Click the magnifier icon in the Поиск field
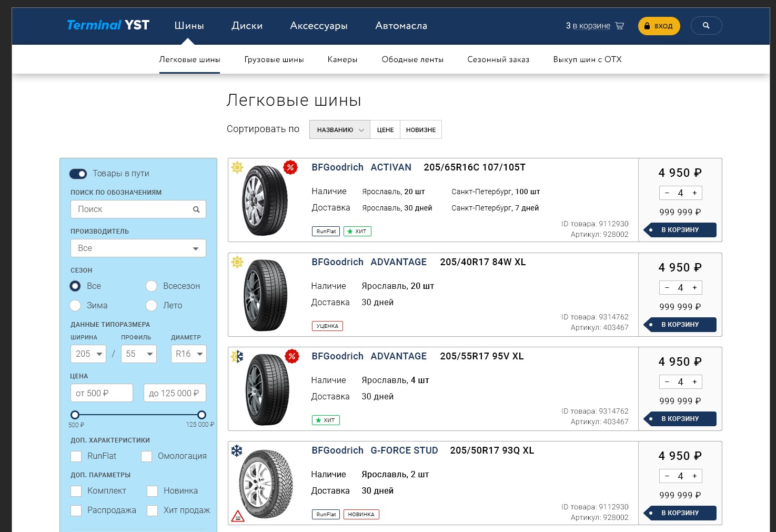 [196, 209]
